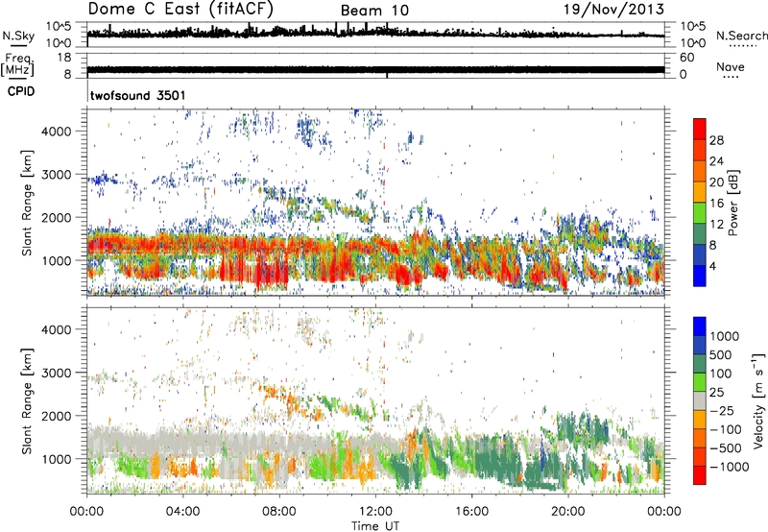
Task: Click the frequency band plot panel
Action: (x=375, y=65)
